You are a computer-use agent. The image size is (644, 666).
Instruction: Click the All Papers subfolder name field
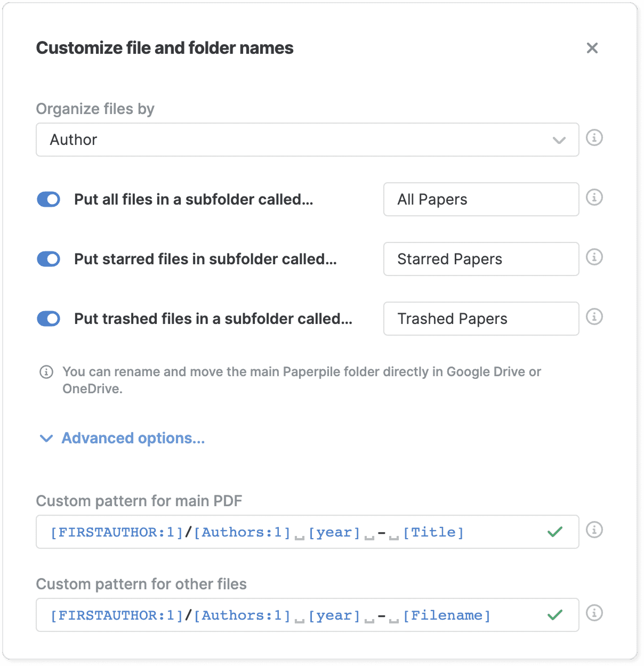coord(481,199)
